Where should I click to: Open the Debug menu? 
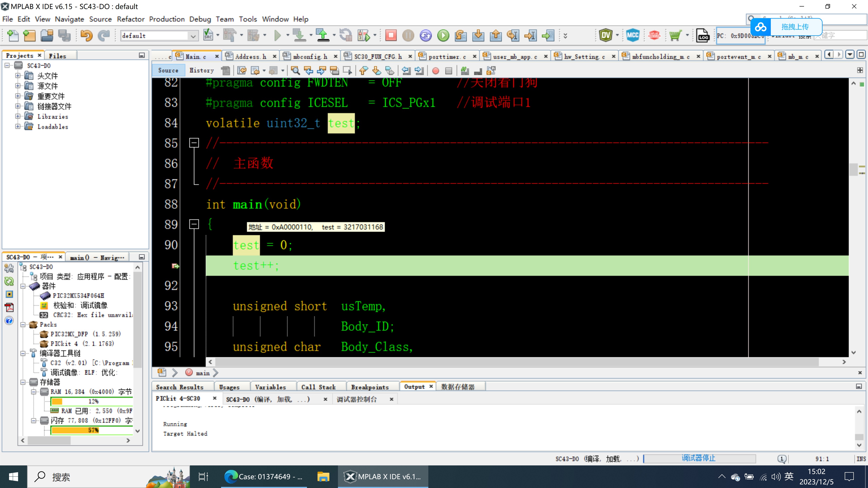[x=200, y=19]
